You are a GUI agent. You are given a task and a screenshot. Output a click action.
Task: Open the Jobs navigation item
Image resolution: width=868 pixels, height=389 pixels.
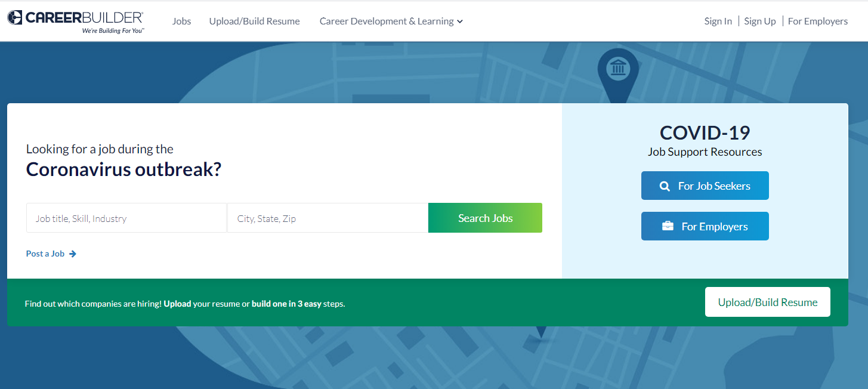[x=181, y=21]
